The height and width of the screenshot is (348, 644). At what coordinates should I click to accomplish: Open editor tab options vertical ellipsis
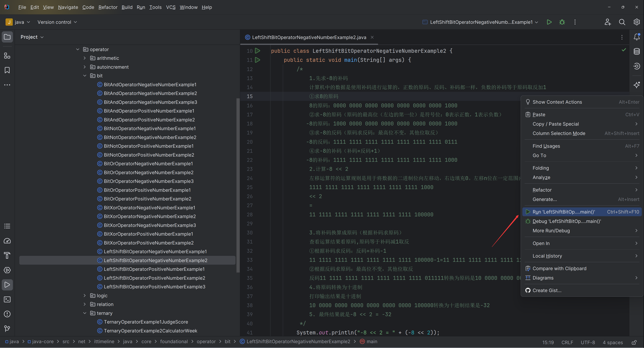[622, 38]
